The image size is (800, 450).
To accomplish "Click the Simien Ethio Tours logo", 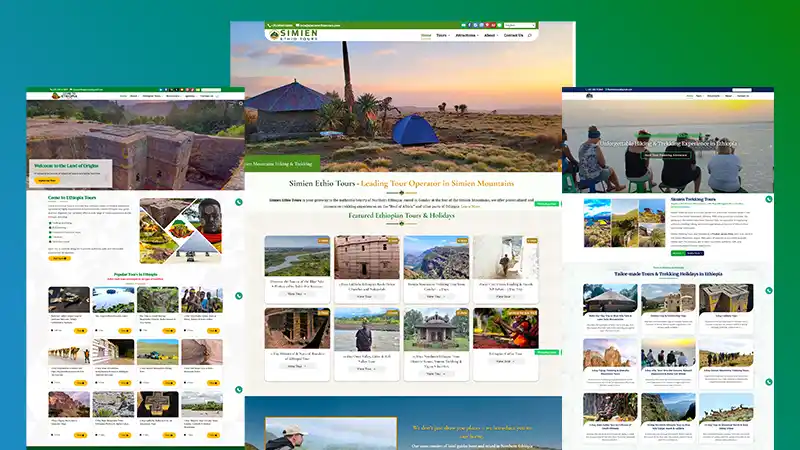I will click(293, 35).
